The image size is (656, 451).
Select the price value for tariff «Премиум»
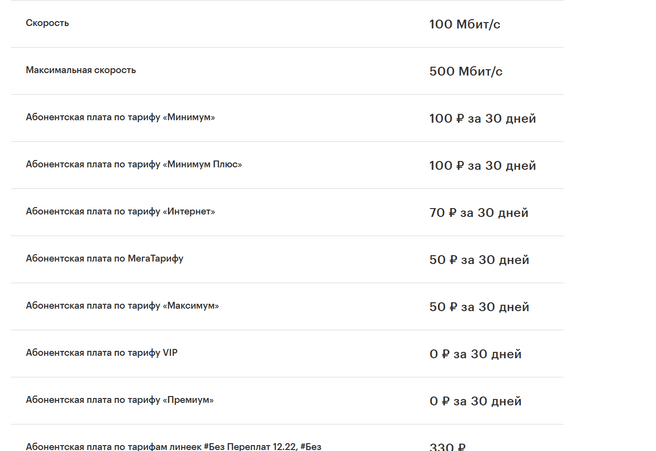point(475,401)
